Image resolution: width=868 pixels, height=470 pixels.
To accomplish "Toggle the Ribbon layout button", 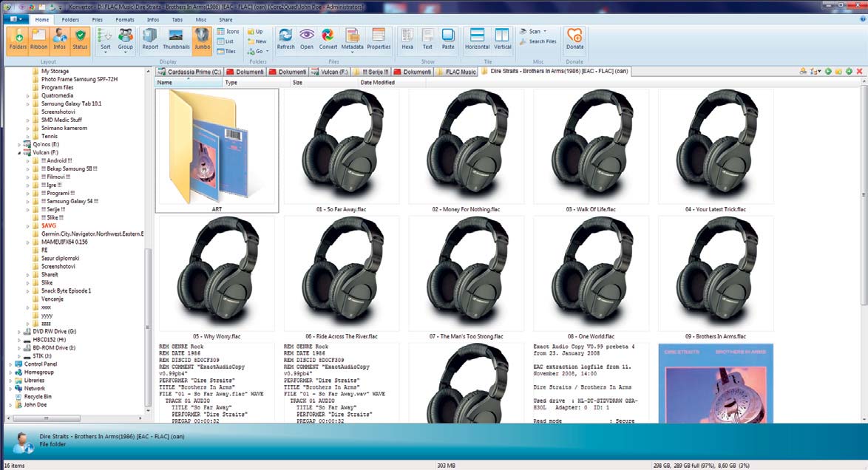I will [38, 41].
